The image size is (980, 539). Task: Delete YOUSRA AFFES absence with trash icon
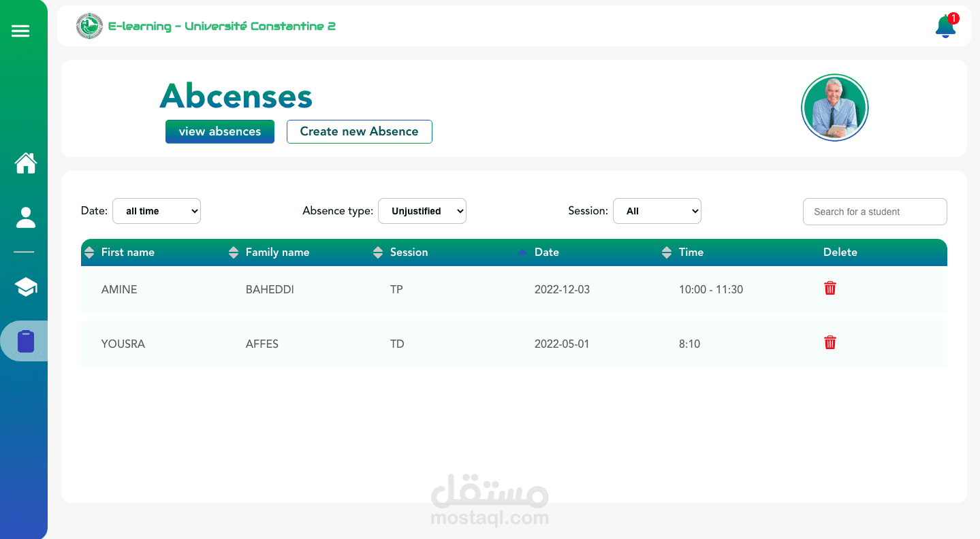pyautogui.click(x=830, y=343)
